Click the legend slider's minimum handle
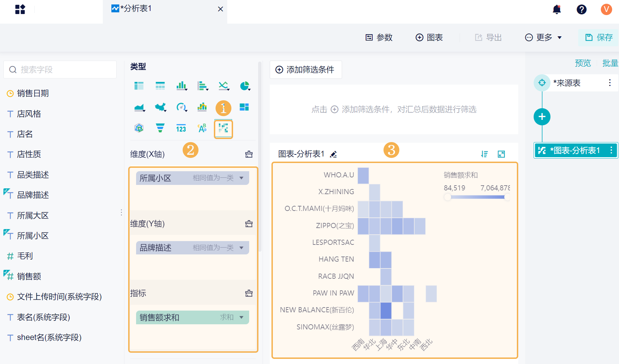Viewport: 619px width, 364px height. click(447, 197)
